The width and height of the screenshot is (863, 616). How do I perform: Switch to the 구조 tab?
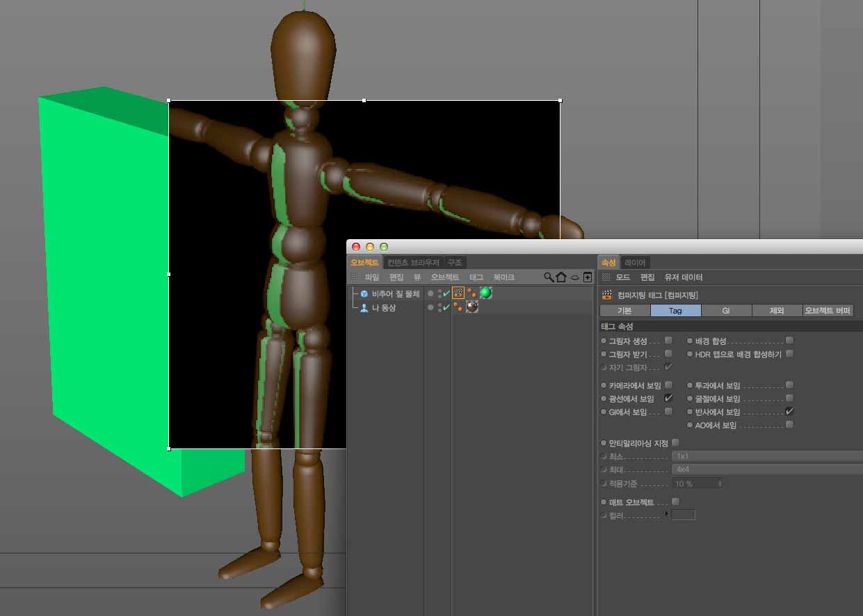coord(455,262)
